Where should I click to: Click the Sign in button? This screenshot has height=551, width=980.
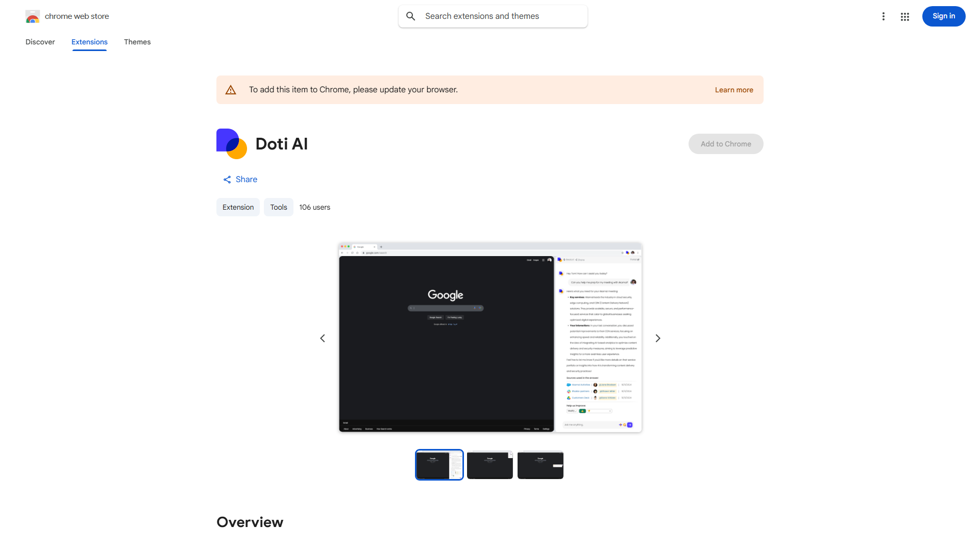[943, 16]
